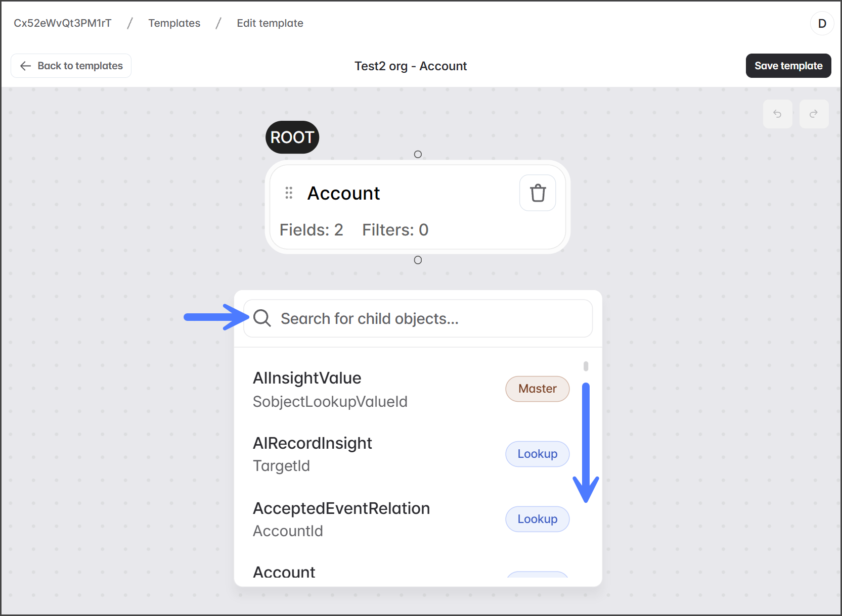
Task: Open the user avatar D menu
Action: click(x=822, y=23)
